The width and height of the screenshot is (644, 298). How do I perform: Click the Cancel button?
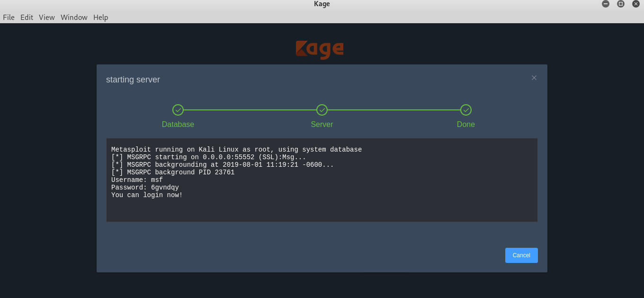pos(521,255)
